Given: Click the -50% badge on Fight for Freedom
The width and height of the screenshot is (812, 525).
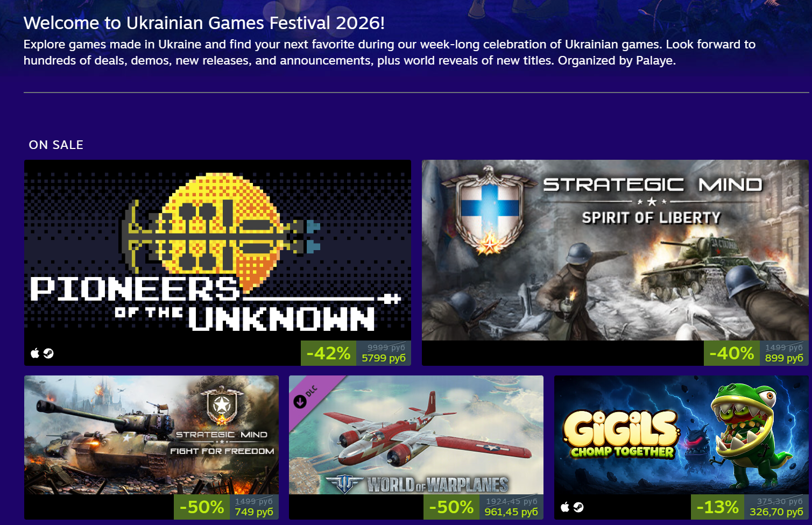Looking at the screenshot, I should pyautogui.click(x=202, y=507).
